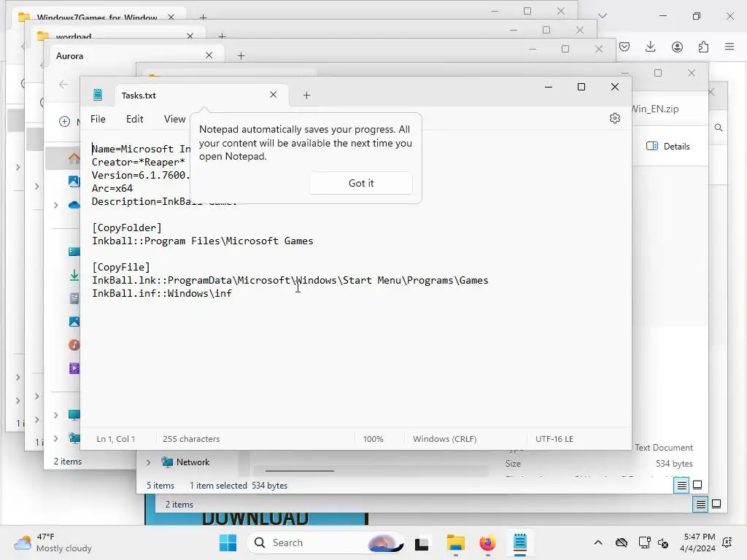747x560 pixels.
Task: Open Pictures in Aurora sidebar
Action: 74,322
